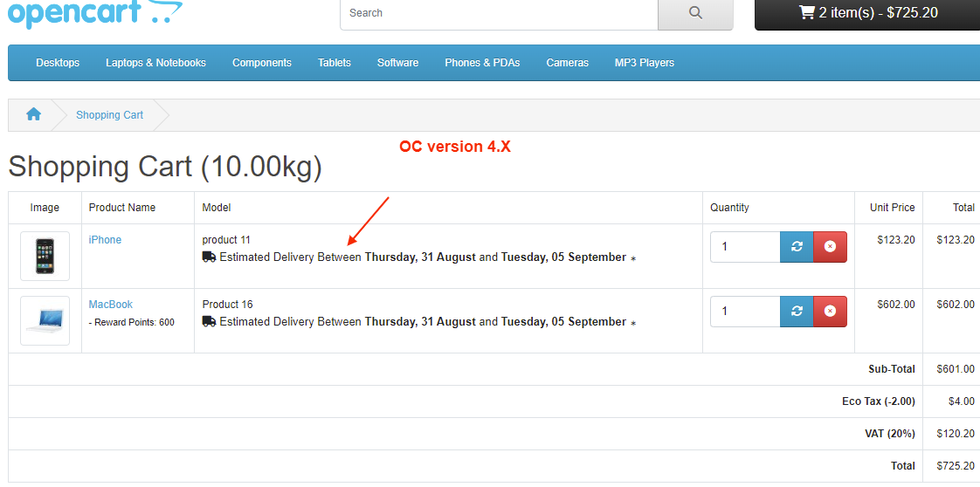This screenshot has width=980, height=487.
Task: Click the 'Eco Tax (-2.00)' label
Action: pyautogui.click(x=879, y=401)
